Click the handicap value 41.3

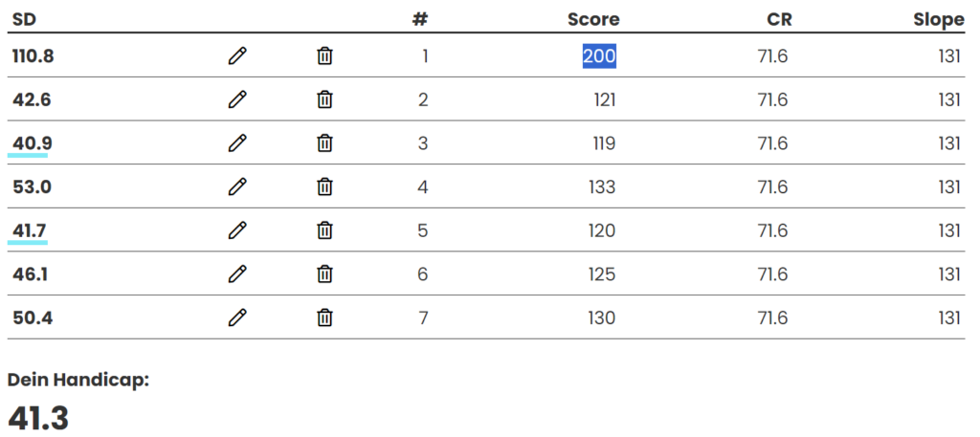(x=38, y=418)
